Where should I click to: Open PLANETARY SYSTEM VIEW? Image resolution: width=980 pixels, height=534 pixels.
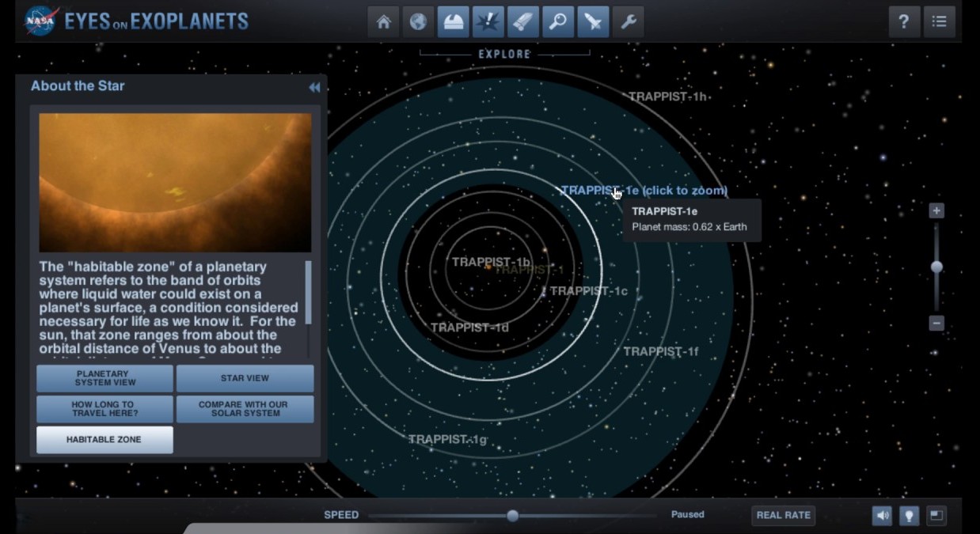(104, 378)
